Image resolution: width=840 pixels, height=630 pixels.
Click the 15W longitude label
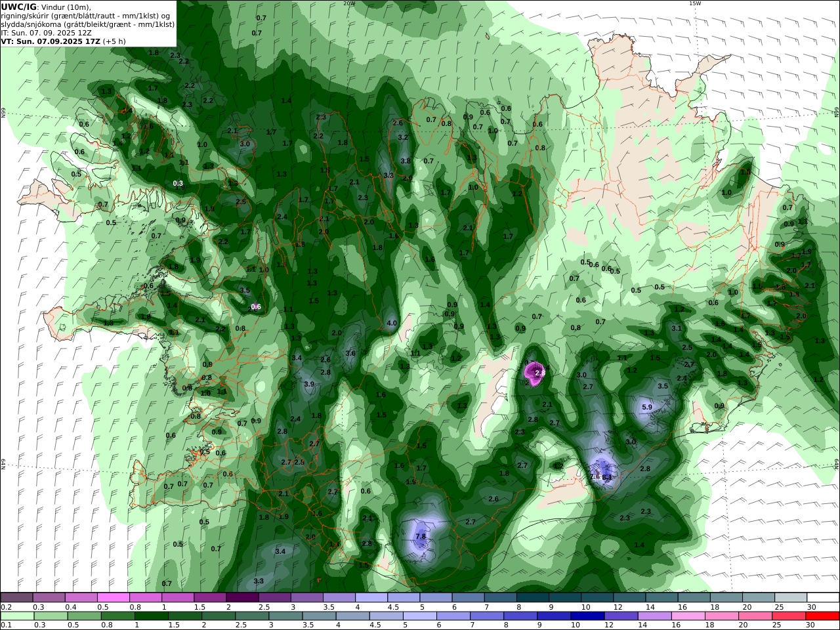(x=695, y=3)
